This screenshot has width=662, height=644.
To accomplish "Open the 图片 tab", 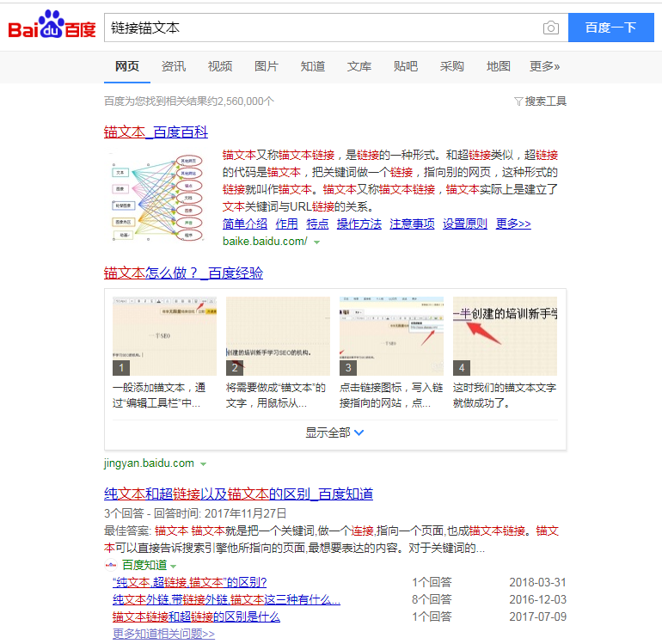I will [267, 66].
